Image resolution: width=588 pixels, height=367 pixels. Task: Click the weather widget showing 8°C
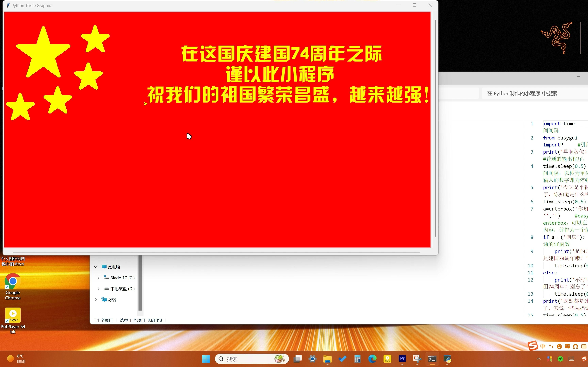coord(16,359)
